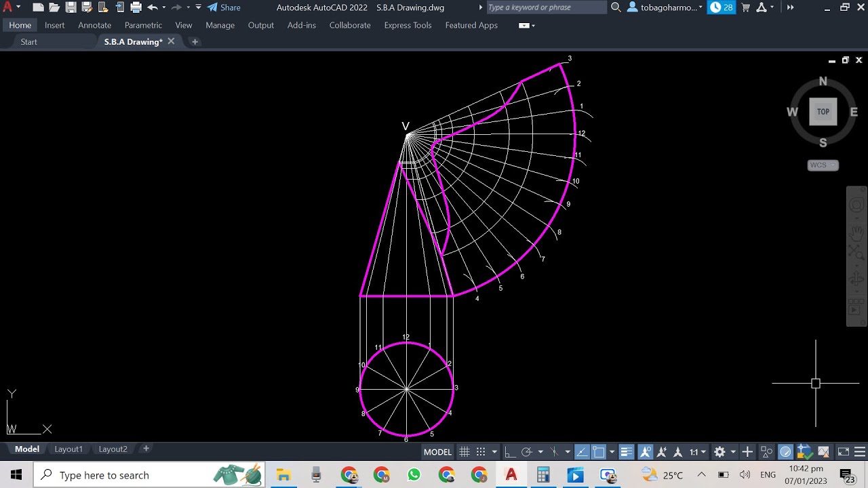
Task: Click the Redo arrow icon
Action: [176, 7]
